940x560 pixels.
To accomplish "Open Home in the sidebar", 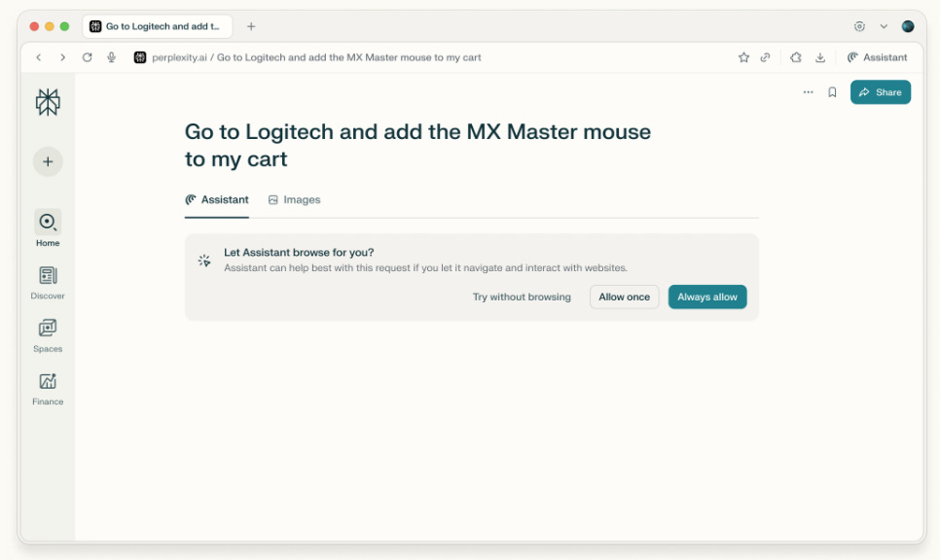I will [48, 228].
